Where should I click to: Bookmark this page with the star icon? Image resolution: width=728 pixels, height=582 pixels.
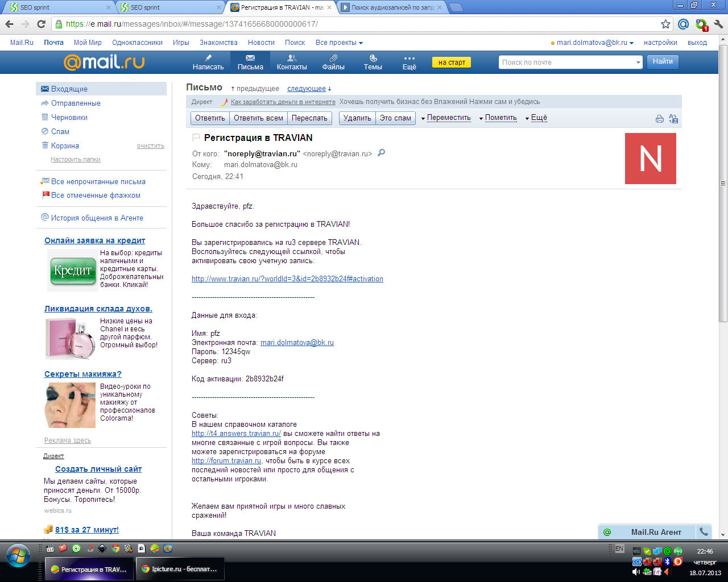point(665,24)
